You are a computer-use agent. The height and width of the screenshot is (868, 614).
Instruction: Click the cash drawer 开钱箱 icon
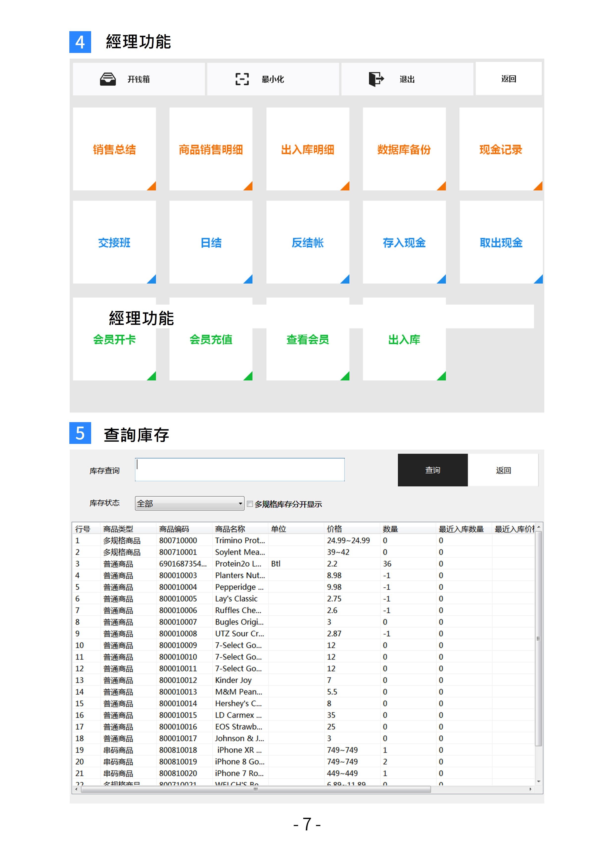(108, 79)
